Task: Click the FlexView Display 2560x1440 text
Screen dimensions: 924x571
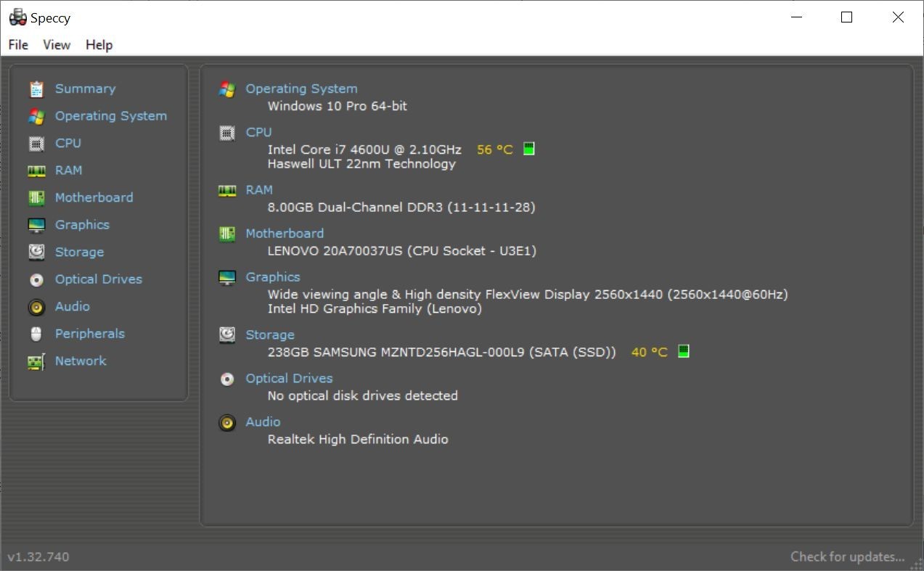Action: click(x=528, y=295)
